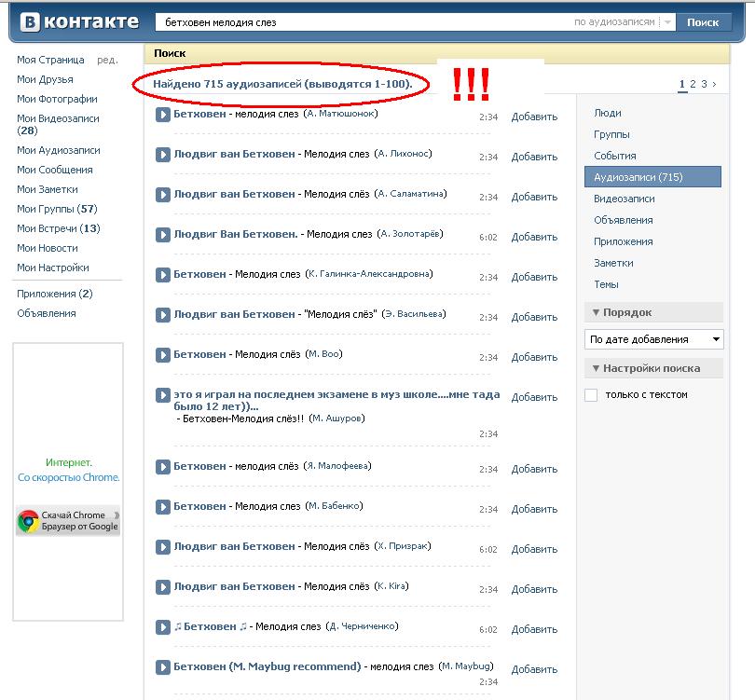The height and width of the screenshot is (700, 755).
Task: Open the "По дате добавления" sort dropdown
Action: [x=653, y=339]
